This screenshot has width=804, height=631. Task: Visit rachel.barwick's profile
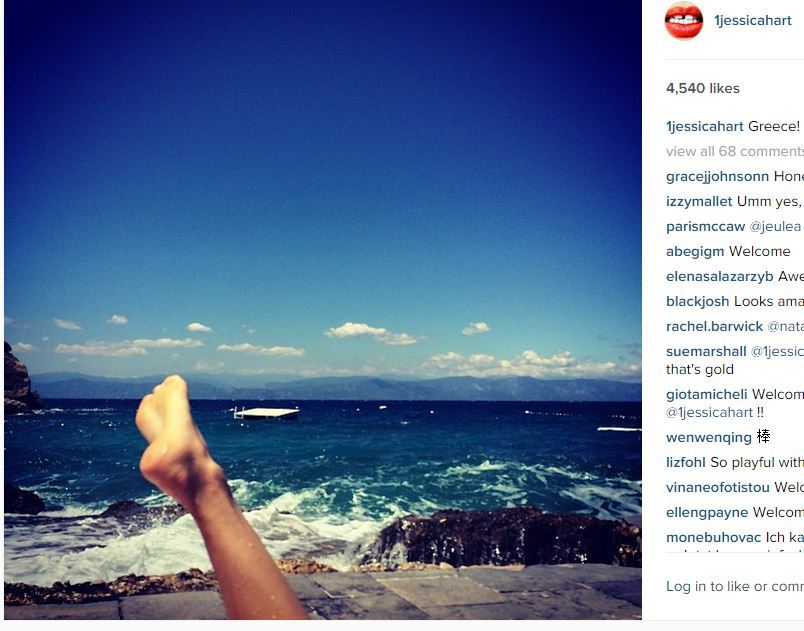pyautogui.click(x=714, y=327)
